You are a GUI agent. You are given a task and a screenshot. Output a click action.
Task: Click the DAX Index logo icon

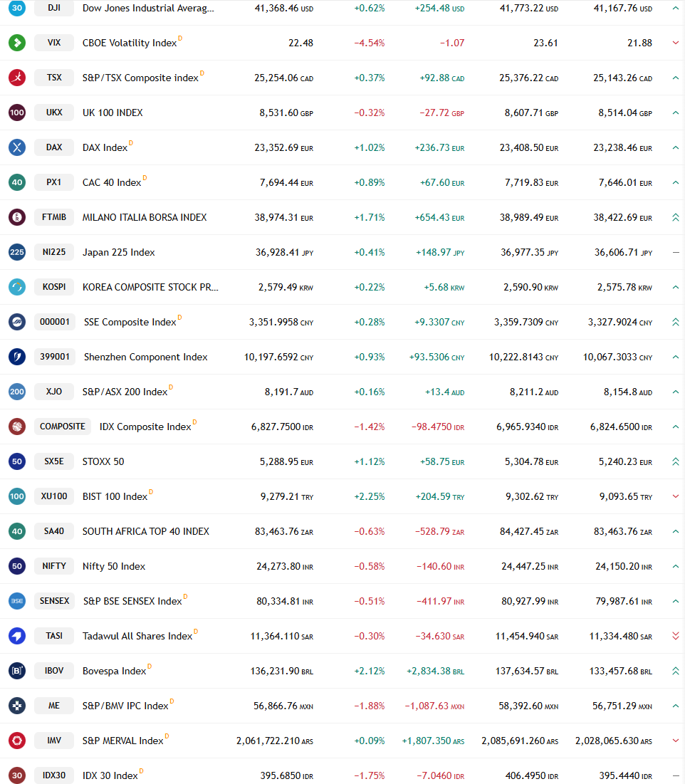point(17,147)
